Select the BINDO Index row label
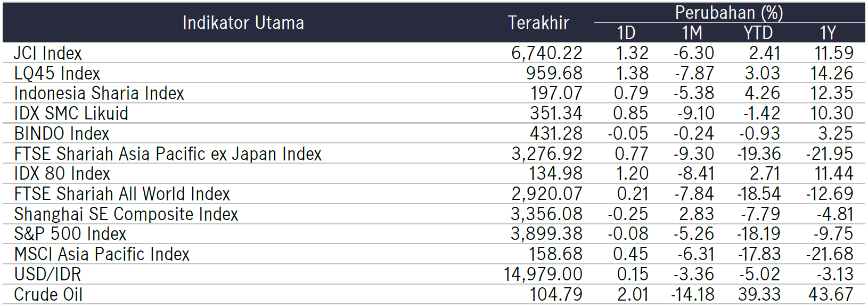 tap(62, 134)
